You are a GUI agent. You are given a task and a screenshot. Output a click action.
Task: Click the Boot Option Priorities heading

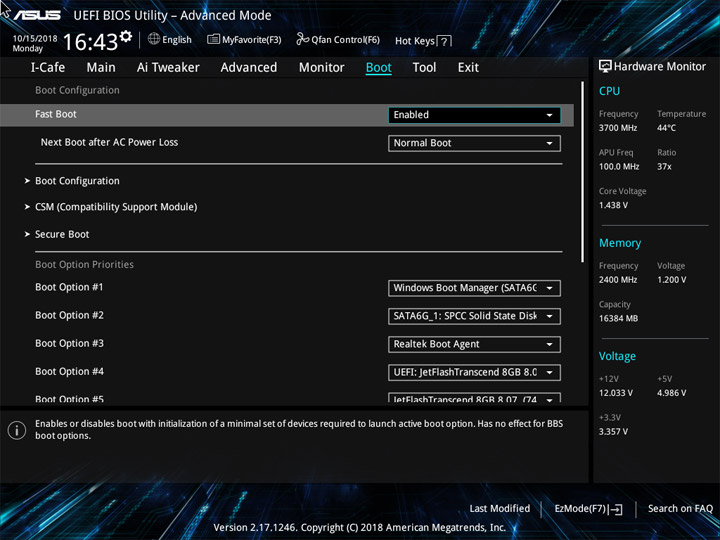pyautogui.click(x=84, y=264)
